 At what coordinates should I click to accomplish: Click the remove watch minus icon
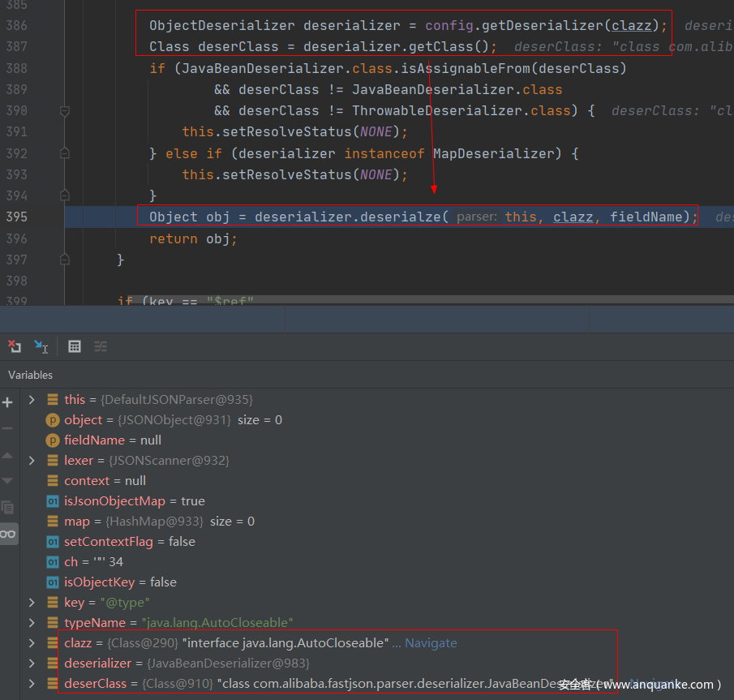pos(8,428)
